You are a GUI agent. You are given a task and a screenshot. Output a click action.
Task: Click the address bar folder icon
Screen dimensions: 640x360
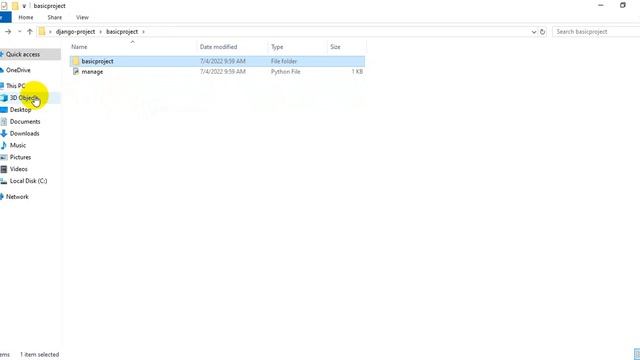42,31
